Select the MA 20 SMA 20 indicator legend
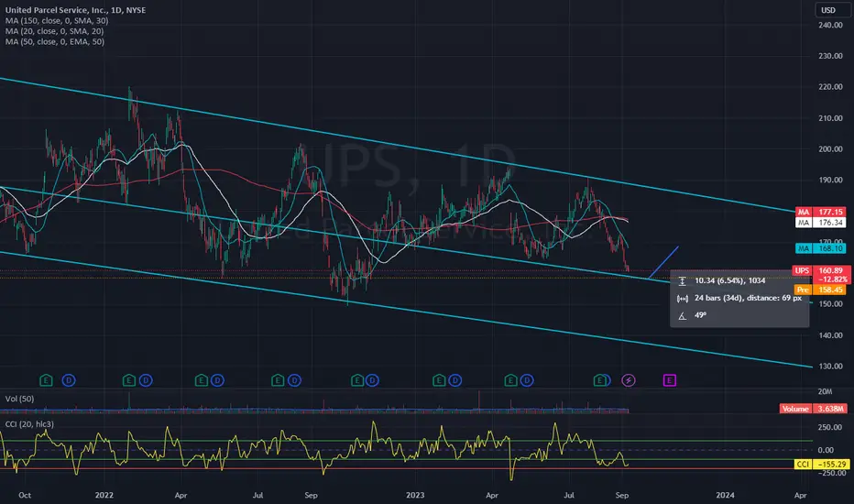 pos(54,31)
